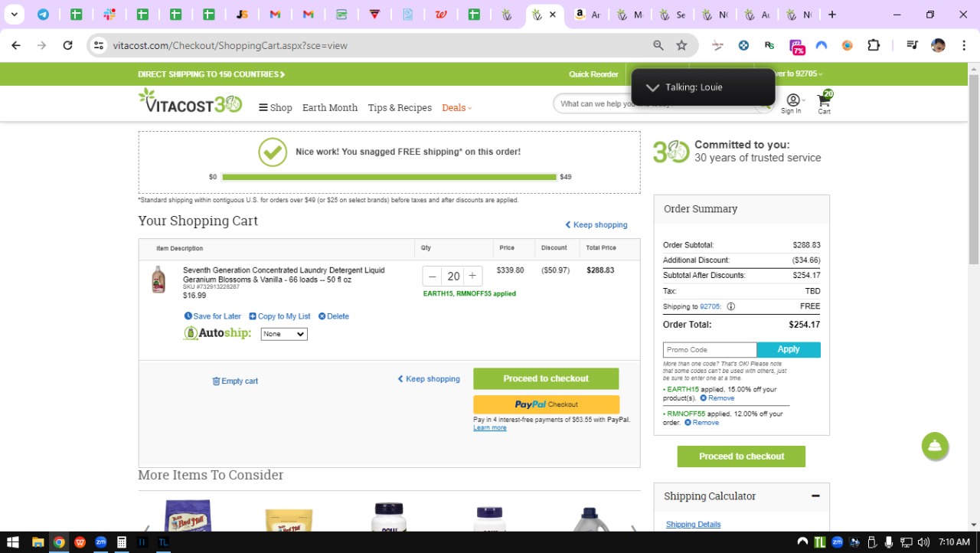Click the address bar URL
This screenshot has height=553, width=980.
(x=230, y=46)
